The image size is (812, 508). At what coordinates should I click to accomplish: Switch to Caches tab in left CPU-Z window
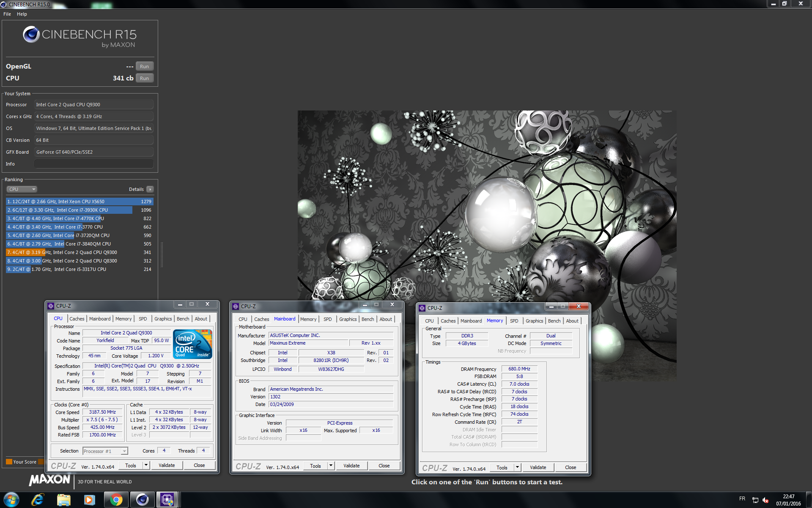pyautogui.click(x=77, y=319)
